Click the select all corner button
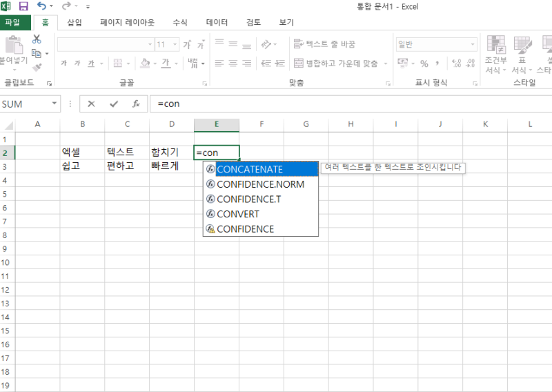552x392 pixels. pyautogui.click(x=8, y=125)
